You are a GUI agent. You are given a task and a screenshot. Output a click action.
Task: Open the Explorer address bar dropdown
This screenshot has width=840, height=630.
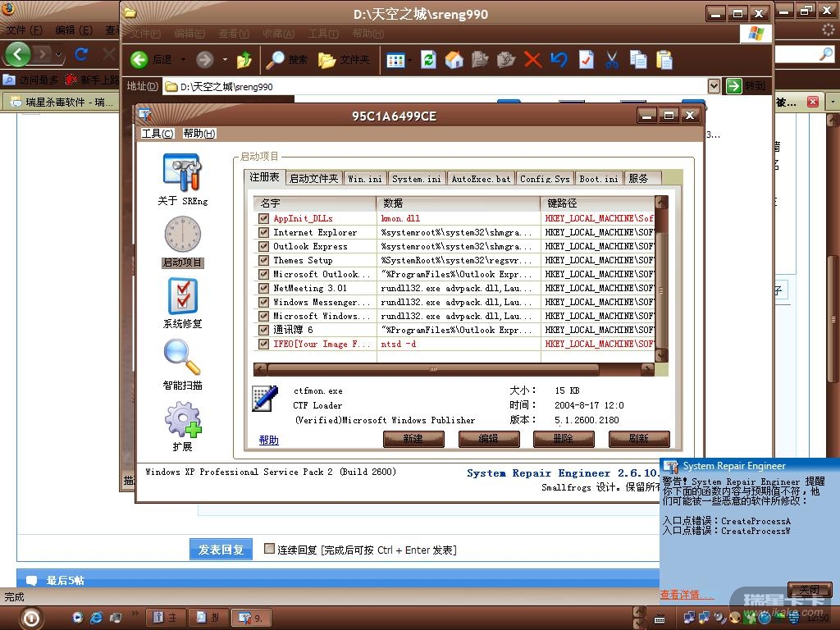pos(714,85)
